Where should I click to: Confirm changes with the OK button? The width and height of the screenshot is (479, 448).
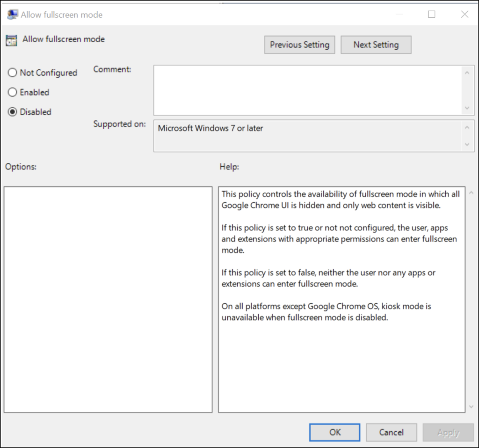(334, 432)
